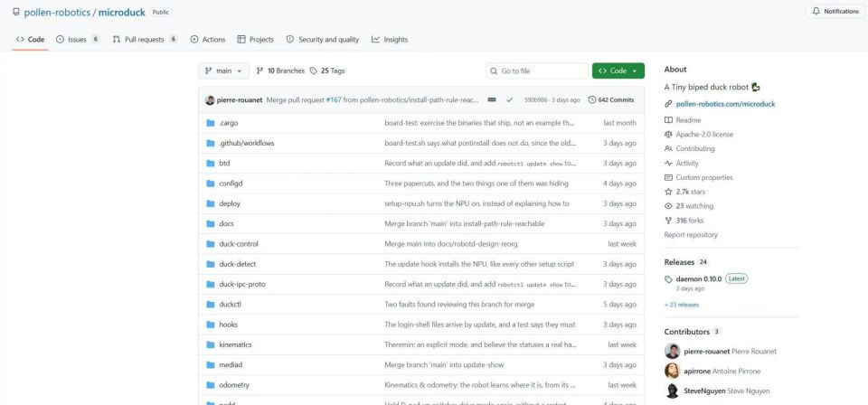
Task: Open the 642 Commits history link
Action: coord(611,100)
